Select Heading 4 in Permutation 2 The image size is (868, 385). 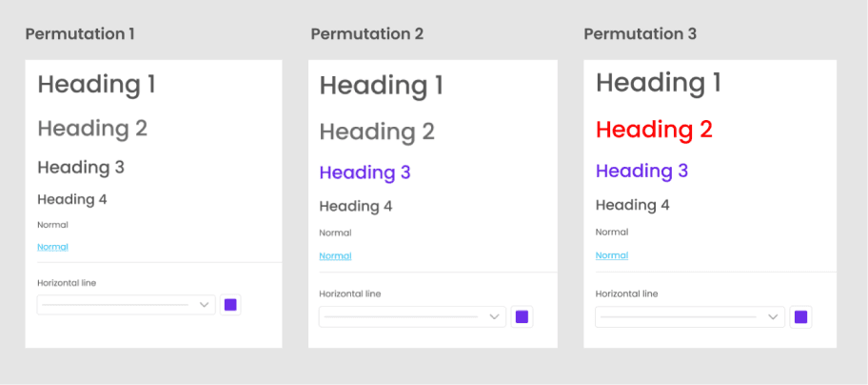click(355, 207)
